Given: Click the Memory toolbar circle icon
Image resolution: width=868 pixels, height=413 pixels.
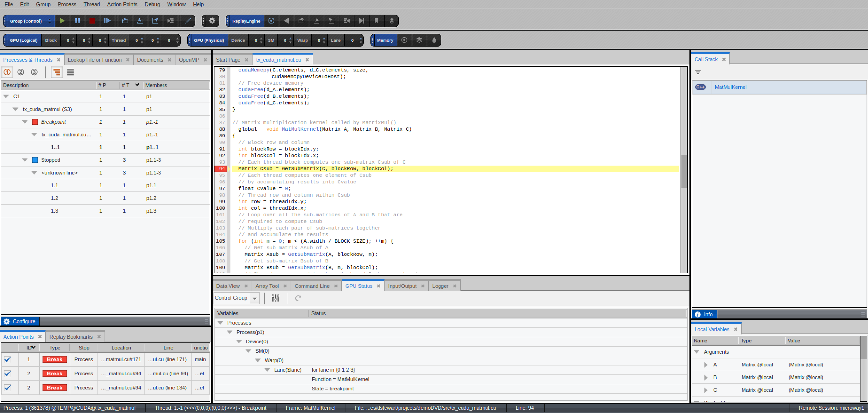Looking at the screenshot, I should [404, 40].
